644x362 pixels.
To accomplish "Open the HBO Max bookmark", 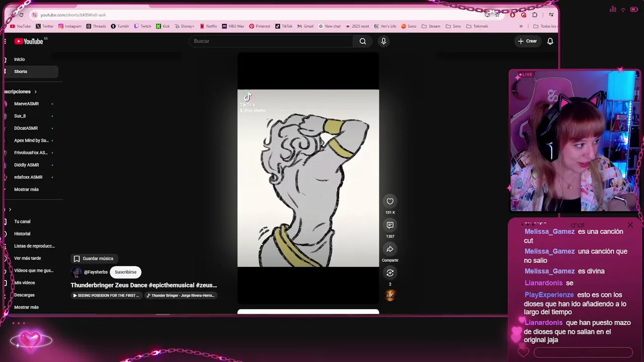I will (x=233, y=26).
